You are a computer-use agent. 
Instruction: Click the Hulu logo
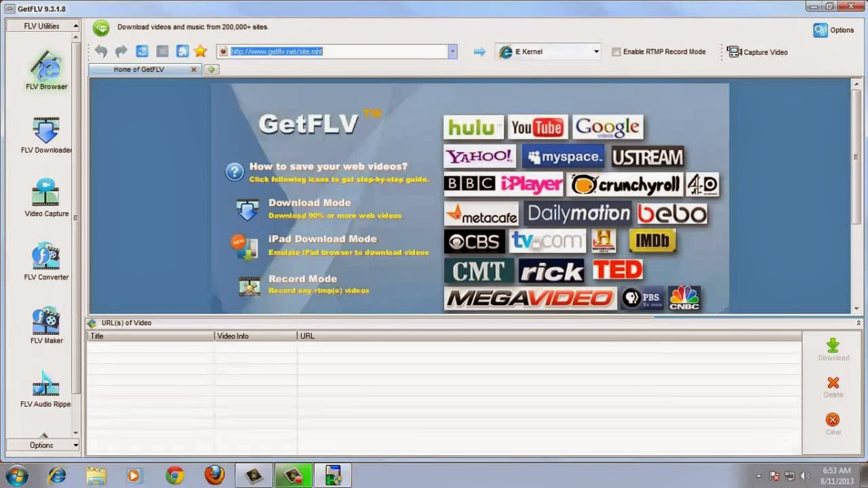473,127
